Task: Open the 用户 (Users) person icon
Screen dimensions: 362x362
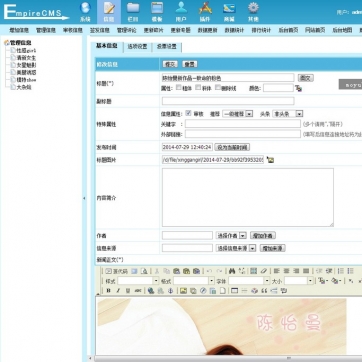Action: (x=181, y=12)
